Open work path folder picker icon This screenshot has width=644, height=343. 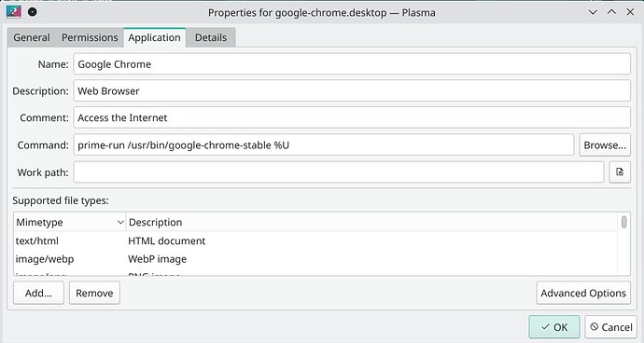[620, 171]
